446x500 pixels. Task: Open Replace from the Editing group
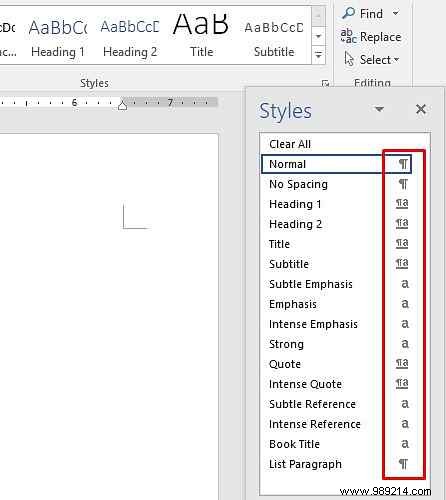[371, 37]
